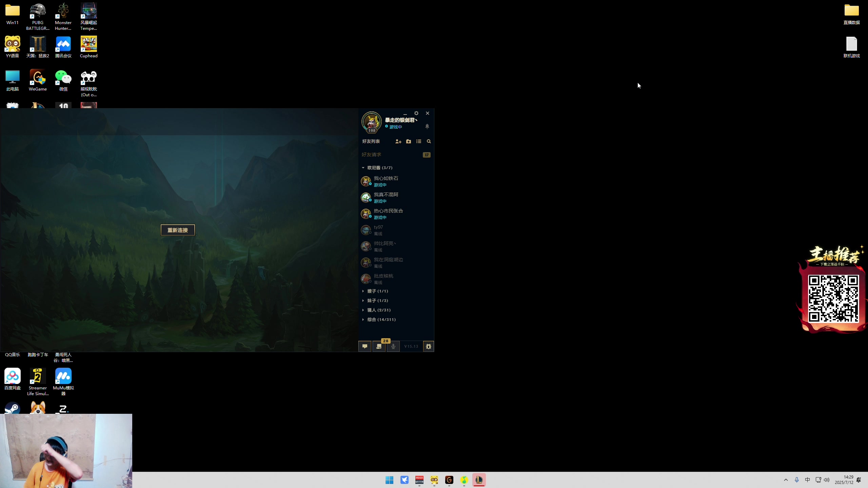Expand the 综合 (14/311) friend group

point(379,320)
